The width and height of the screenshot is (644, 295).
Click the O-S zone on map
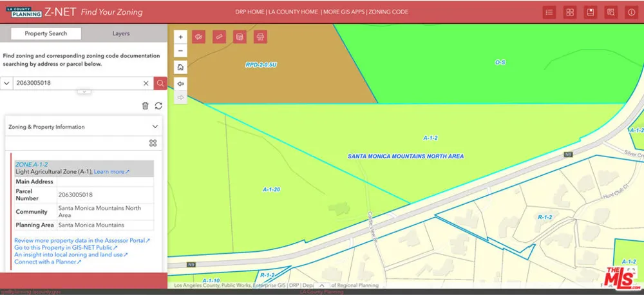click(500, 62)
